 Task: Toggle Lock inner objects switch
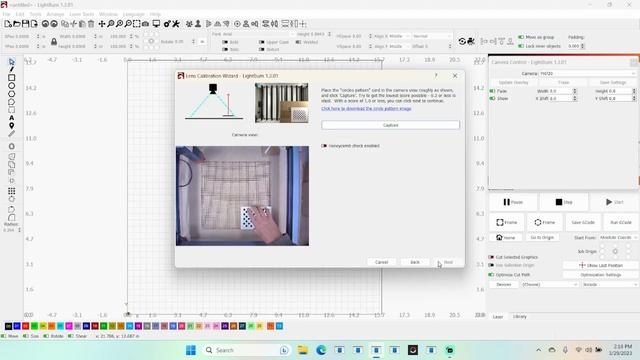[521, 46]
